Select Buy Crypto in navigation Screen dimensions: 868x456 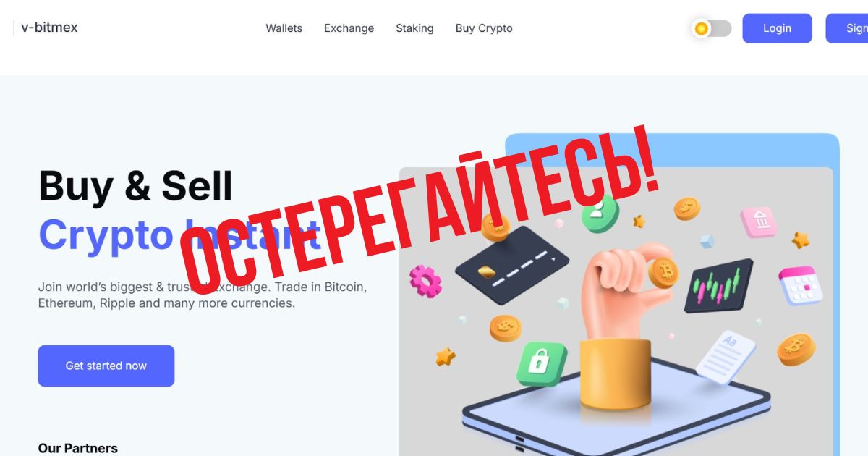pos(484,28)
